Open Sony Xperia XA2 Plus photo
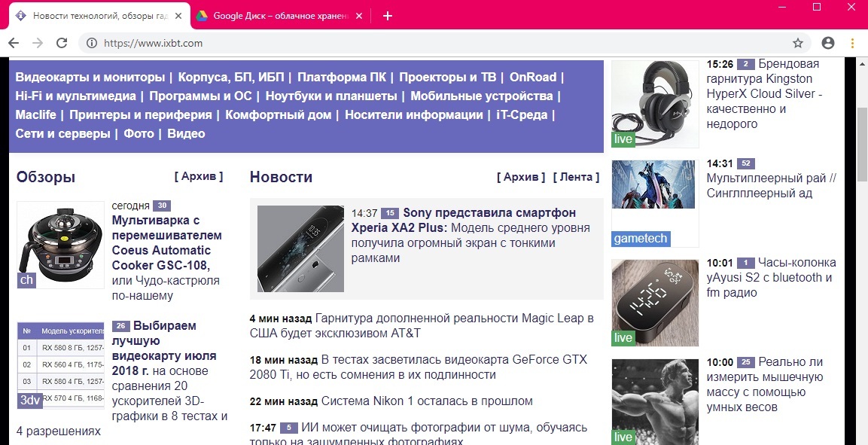The width and height of the screenshot is (868, 445). tap(300, 249)
